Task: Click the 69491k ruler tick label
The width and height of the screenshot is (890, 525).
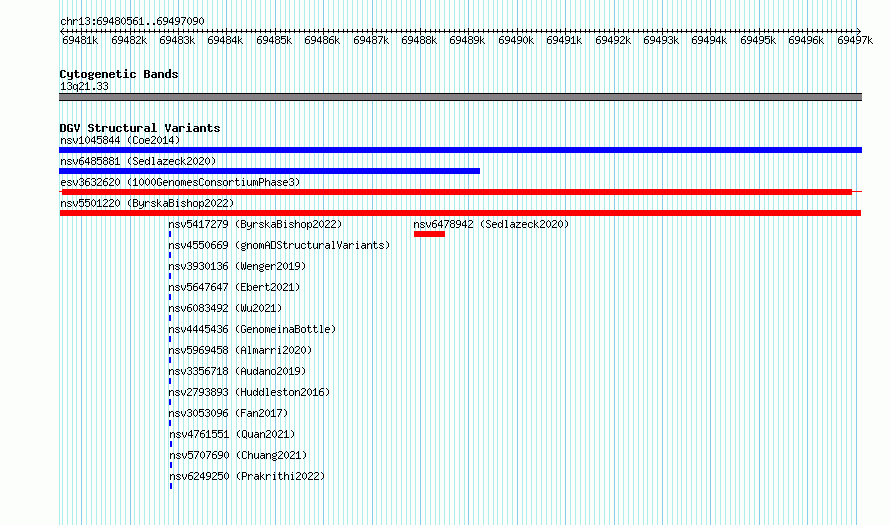Action: tap(564, 40)
